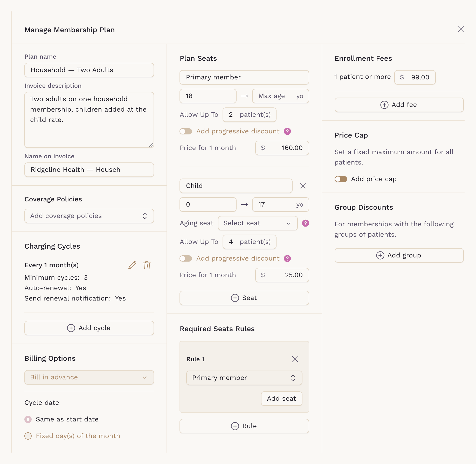Click the Add price cap label
The image size is (476, 464).
click(374, 179)
